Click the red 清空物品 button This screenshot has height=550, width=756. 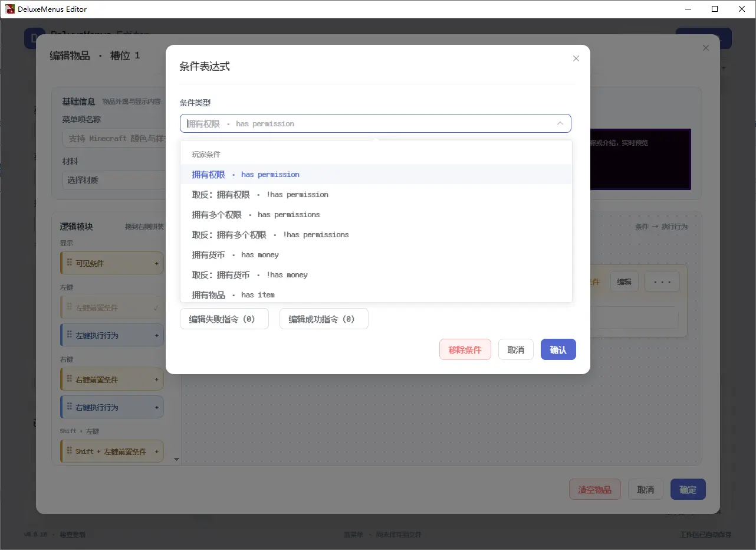point(595,490)
